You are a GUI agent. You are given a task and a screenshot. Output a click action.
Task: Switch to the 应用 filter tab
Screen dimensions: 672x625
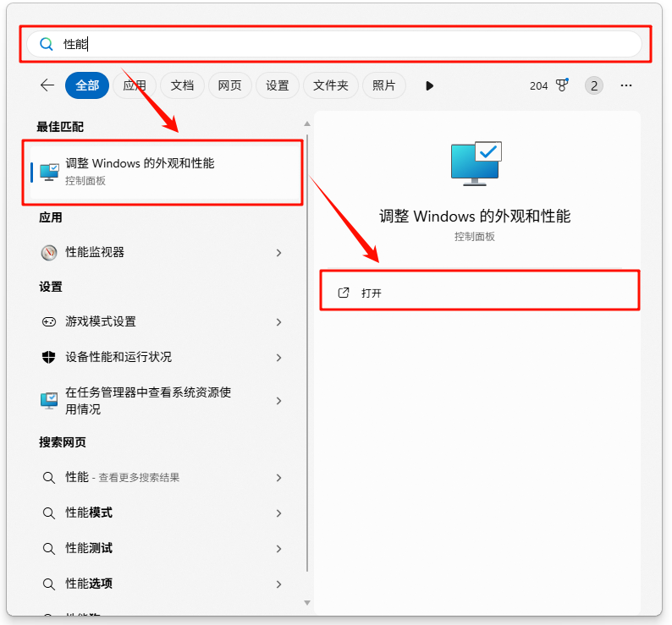(x=135, y=85)
